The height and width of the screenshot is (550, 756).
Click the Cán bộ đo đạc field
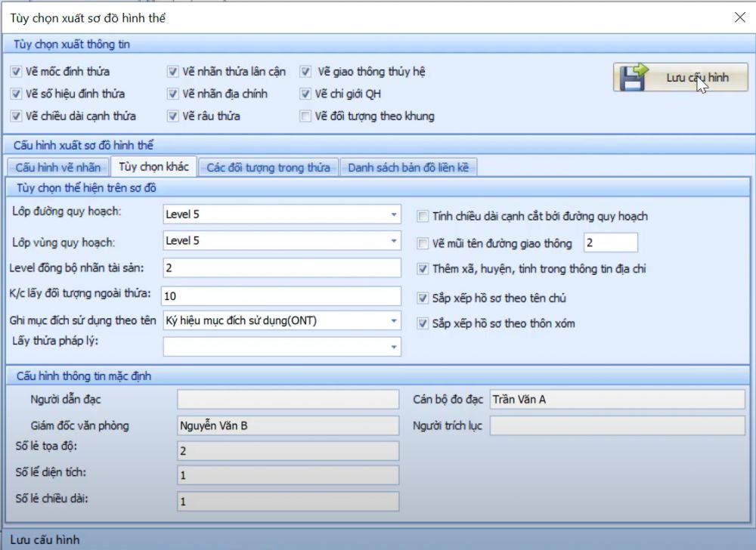[x=616, y=400]
